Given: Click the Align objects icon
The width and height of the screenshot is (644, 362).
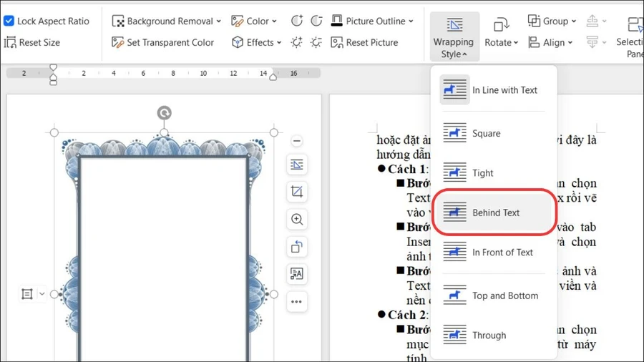Looking at the screenshot, I should pos(534,42).
